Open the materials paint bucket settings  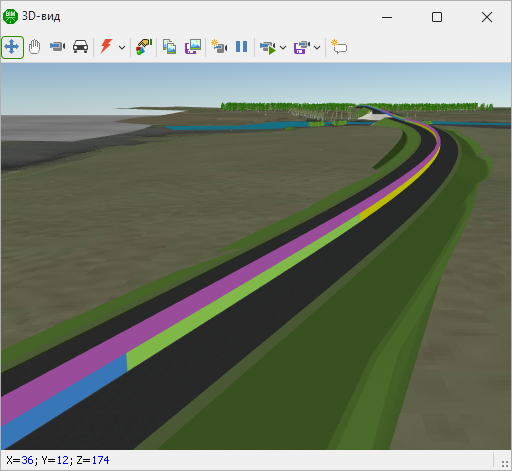pos(144,47)
